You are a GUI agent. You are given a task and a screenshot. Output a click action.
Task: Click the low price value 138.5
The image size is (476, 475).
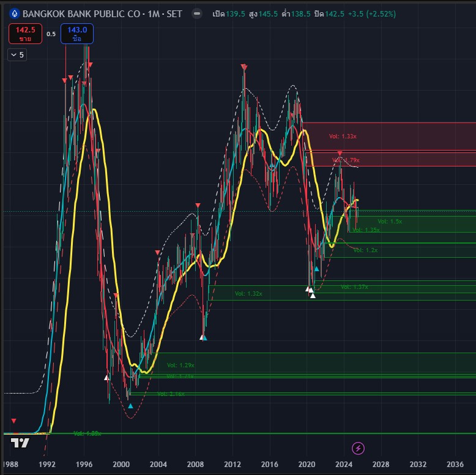[x=301, y=14]
